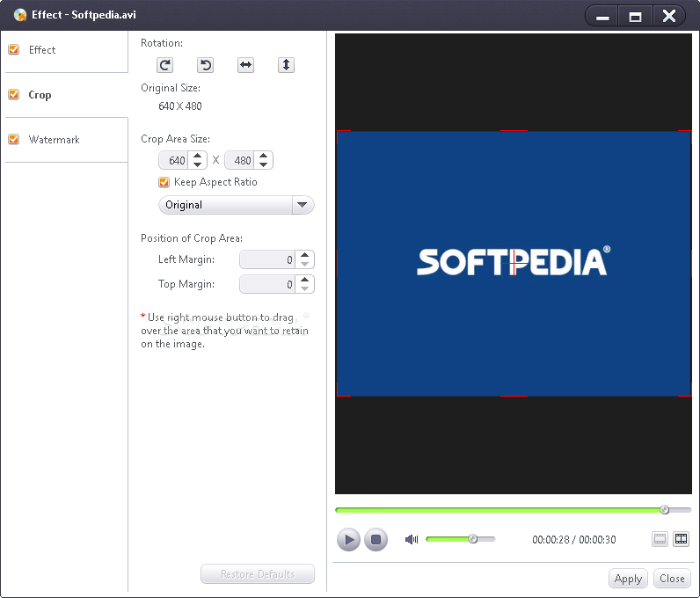The height and width of the screenshot is (598, 700).
Task: Switch to the Watermark tab
Action: click(x=67, y=140)
